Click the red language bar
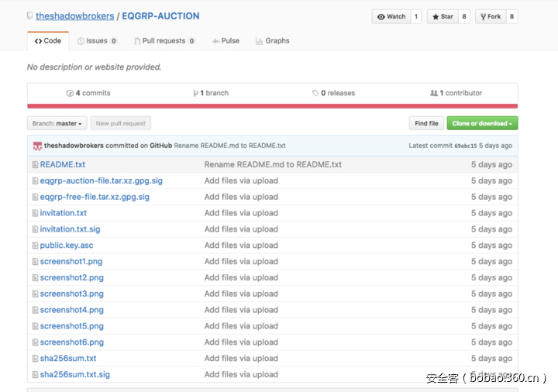558x392 pixels. (x=273, y=106)
